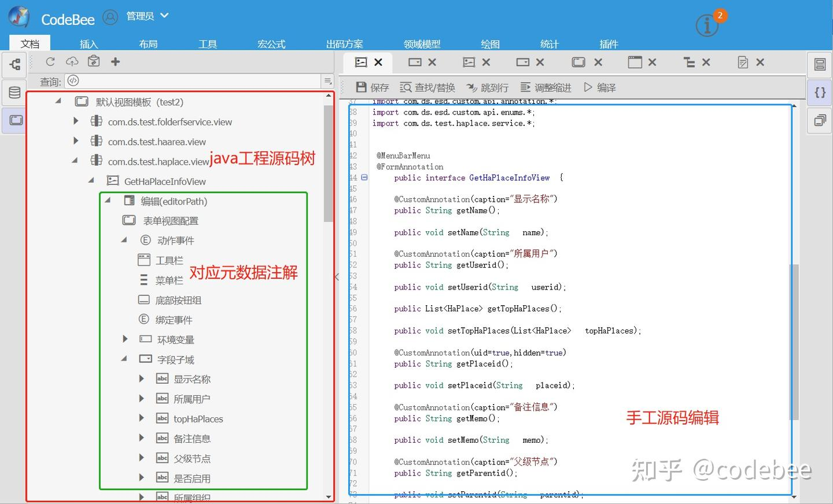The height and width of the screenshot is (504, 833).
Task: Collapse the 默认视图模板 (test2) tree node
Action: [x=57, y=101]
